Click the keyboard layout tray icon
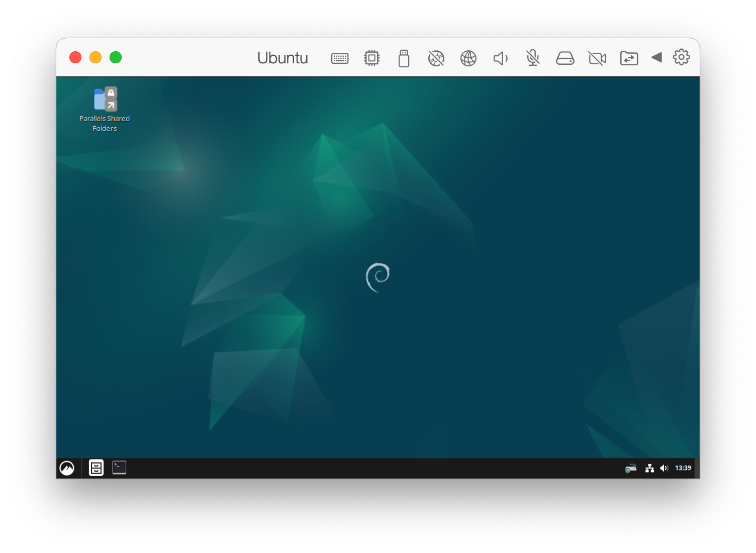The width and height of the screenshot is (756, 553). click(x=631, y=468)
